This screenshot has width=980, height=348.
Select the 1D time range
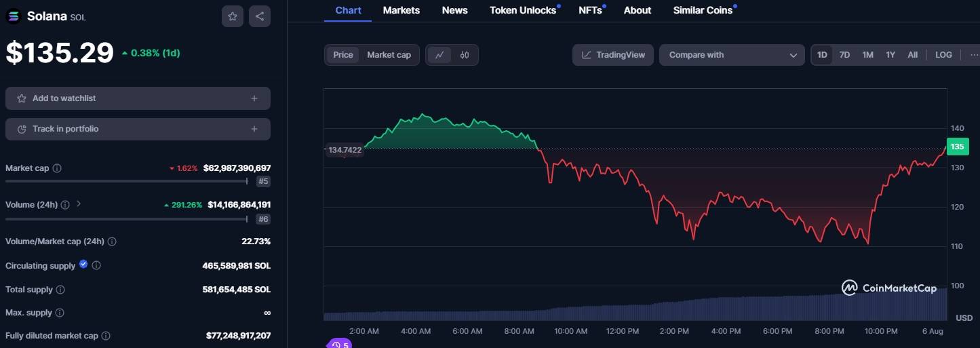click(x=822, y=55)
